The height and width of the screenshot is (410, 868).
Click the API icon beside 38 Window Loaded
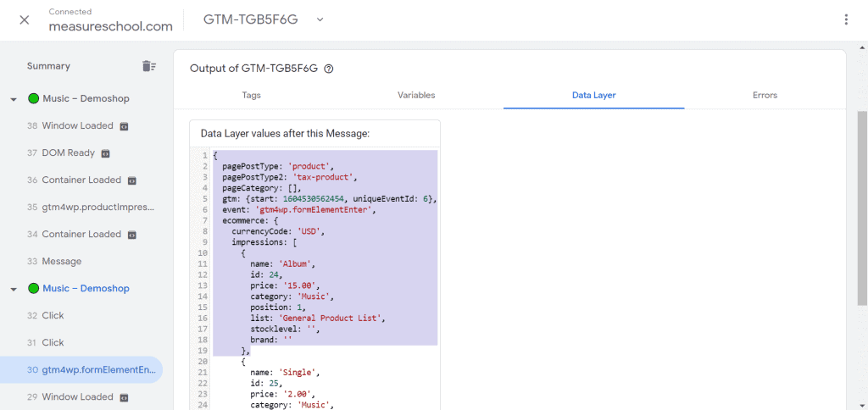pyautogui.click(x=124, y=126)
